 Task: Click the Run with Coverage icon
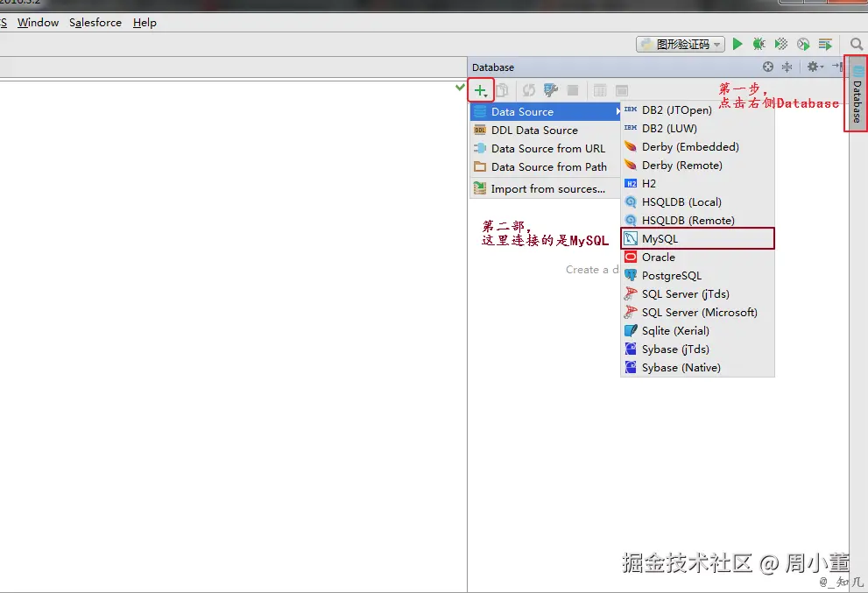pyautogui.click(x=781, y=44)
